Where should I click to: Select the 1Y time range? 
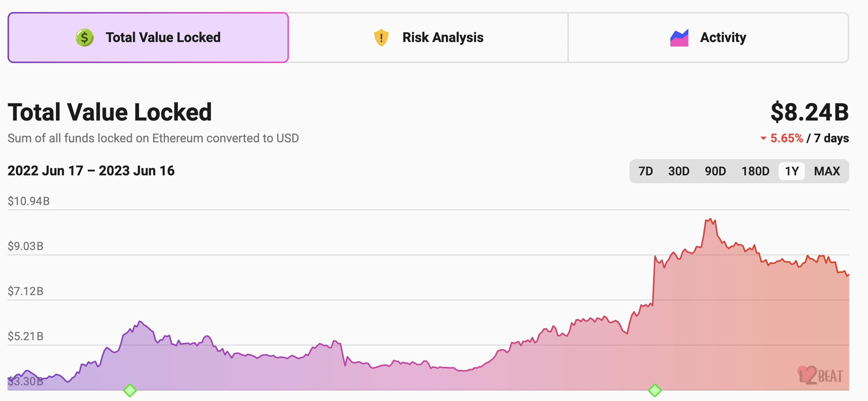coord(792,171)
